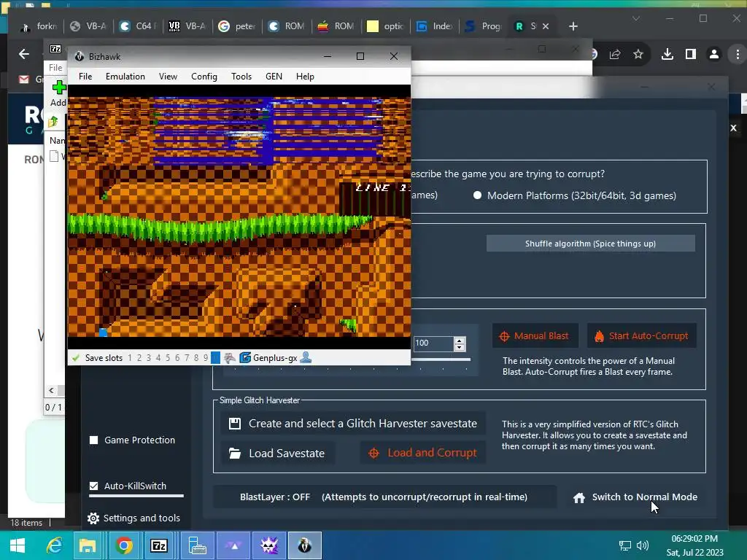Click the Genplus-gx core icon
Viewport: 747px width, 560px height.
(x=245, y=357)
